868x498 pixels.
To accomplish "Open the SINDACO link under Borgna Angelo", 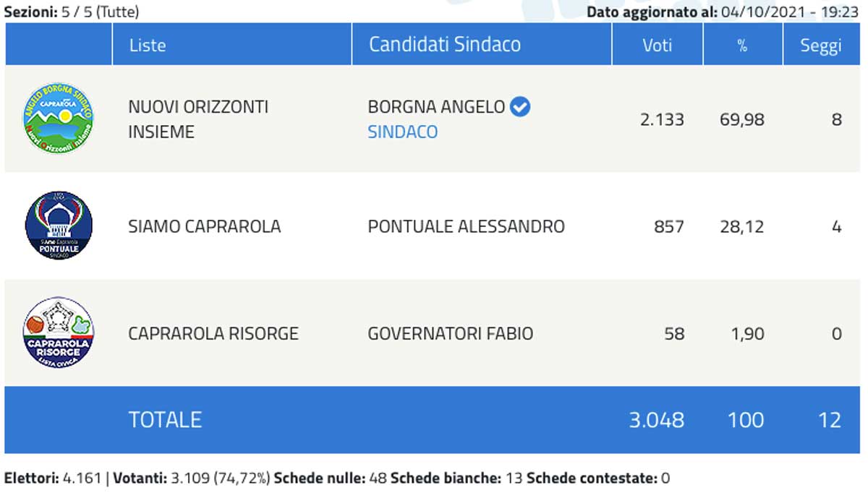I will [x=402, y=132].
